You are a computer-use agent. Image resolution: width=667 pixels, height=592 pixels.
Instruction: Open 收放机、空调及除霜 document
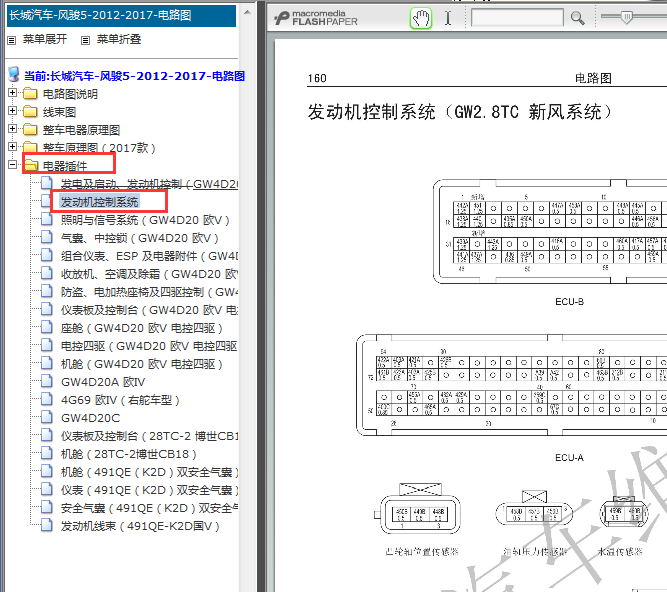click(x=149, y=274)
